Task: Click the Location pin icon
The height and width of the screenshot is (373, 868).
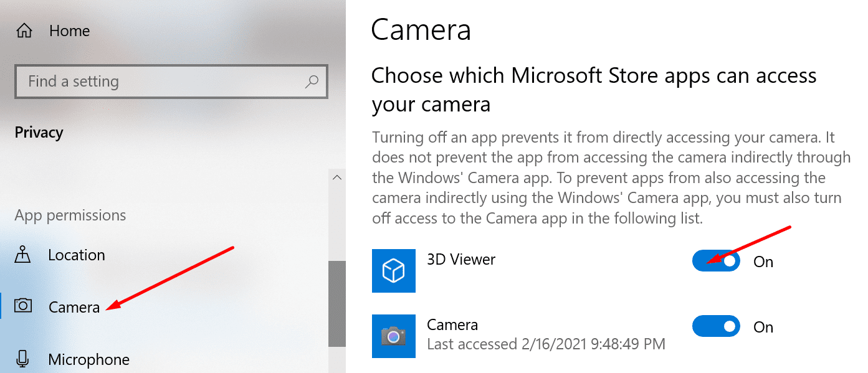Action: coord(23,254)
